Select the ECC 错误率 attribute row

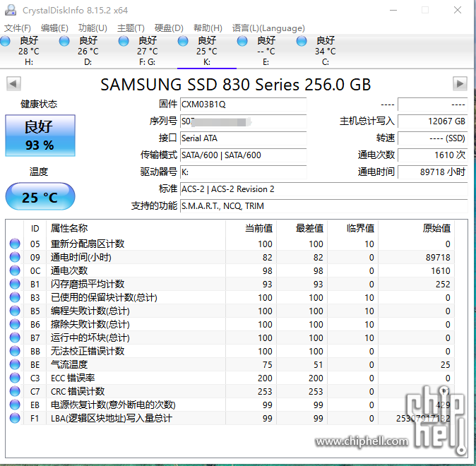point(230,378)
